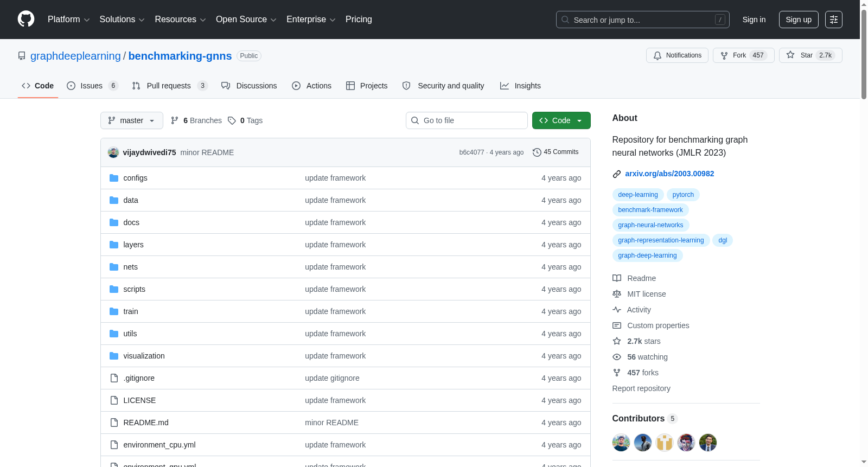
Task: Open the environment_cpu.yml file
Action: tap(159, 445)
